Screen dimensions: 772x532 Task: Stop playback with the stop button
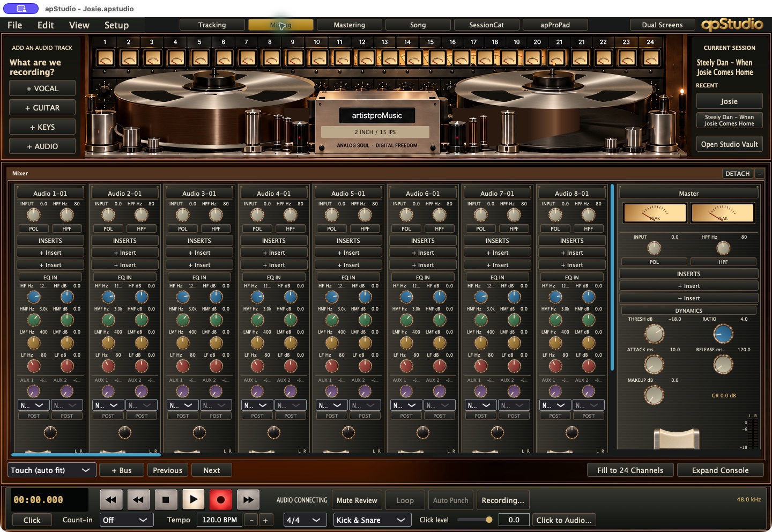166,500
